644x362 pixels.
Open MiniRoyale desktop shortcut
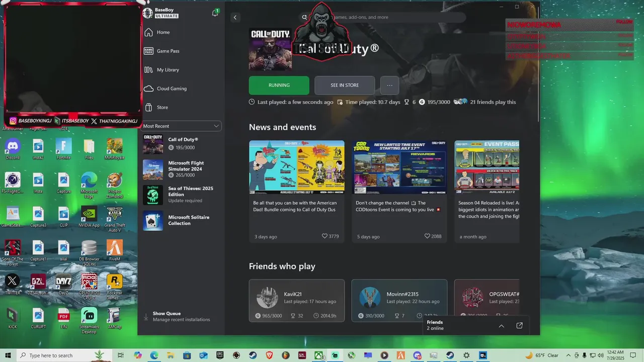[x=114, y=149]
